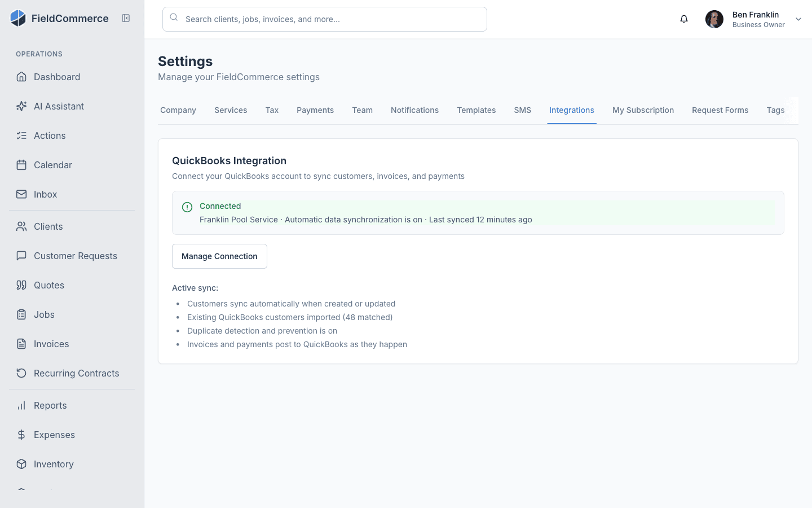Viewport: 812px width, 508px height.
Task: Click the 'Connected' status text
Action: (x=220, y=206)
